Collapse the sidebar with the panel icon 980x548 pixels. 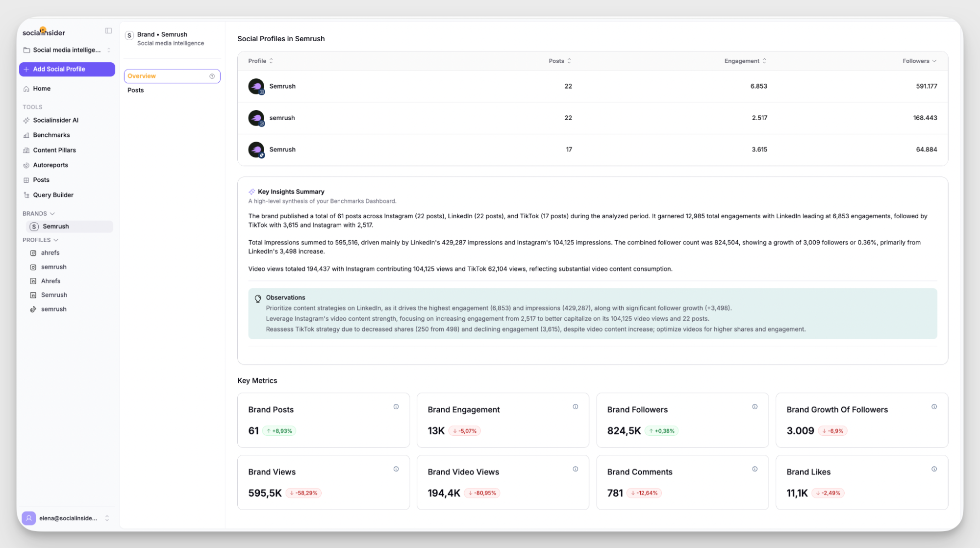click(x=108, y=31)
